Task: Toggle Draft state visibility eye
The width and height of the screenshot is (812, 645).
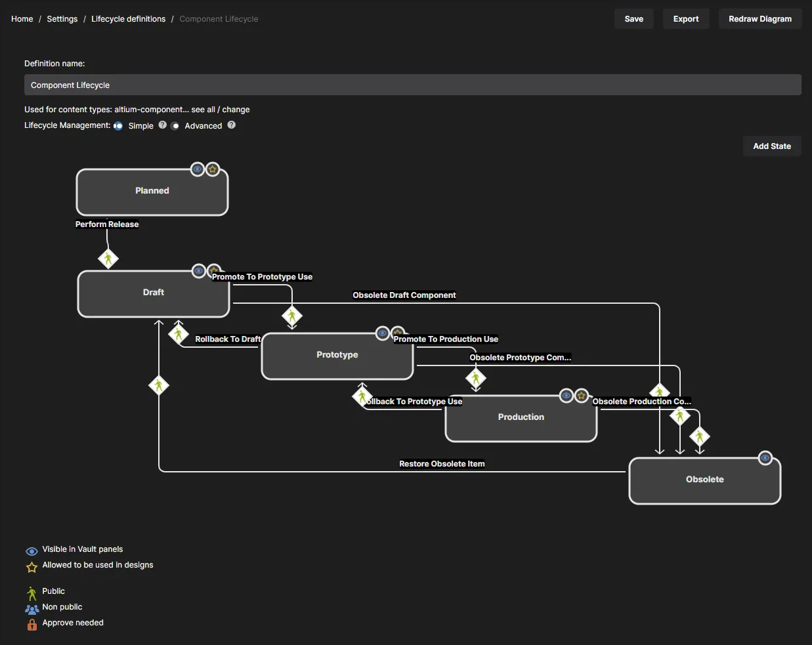Action: [x=199, y=271]
